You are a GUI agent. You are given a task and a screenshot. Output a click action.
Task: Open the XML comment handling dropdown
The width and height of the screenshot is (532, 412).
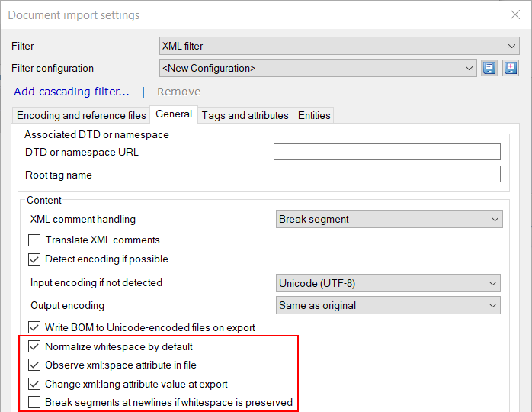(x=389, y=219)
